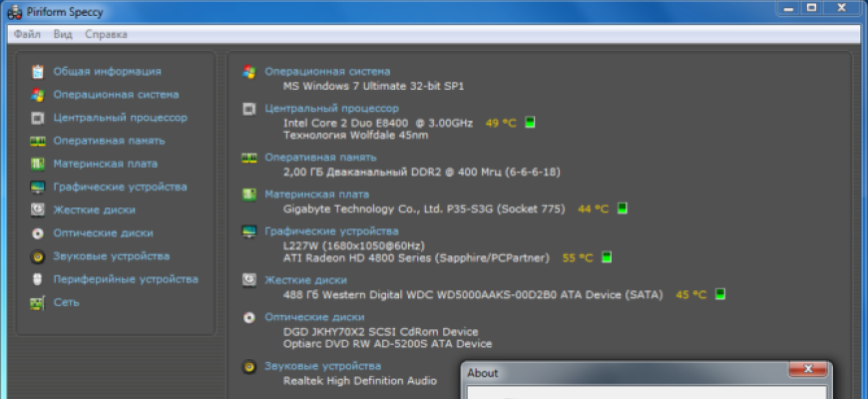This screenshot has width=868, height=399.
Task: Click the hard drive icon in summary
Action: [249, 280]
